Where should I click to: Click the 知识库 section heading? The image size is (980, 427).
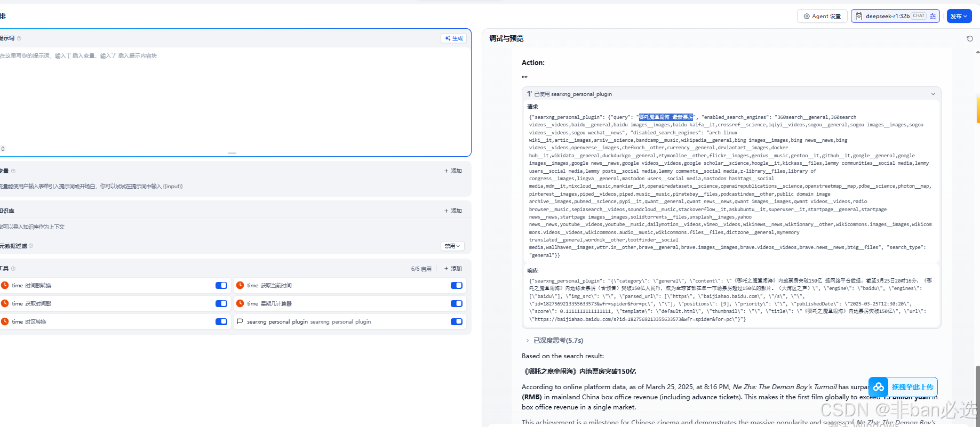[x=7, y=211]
